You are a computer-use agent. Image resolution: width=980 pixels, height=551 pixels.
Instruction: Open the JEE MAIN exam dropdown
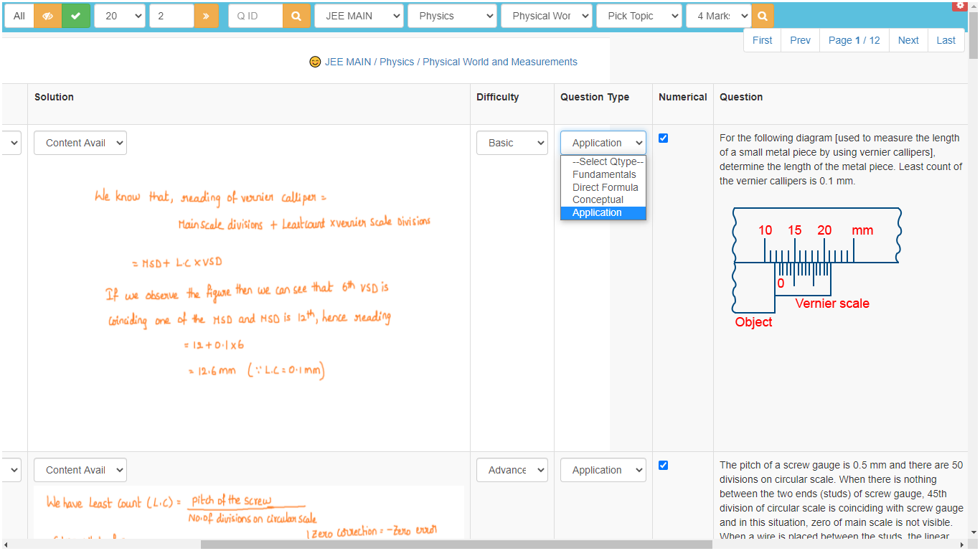point(359,16)
